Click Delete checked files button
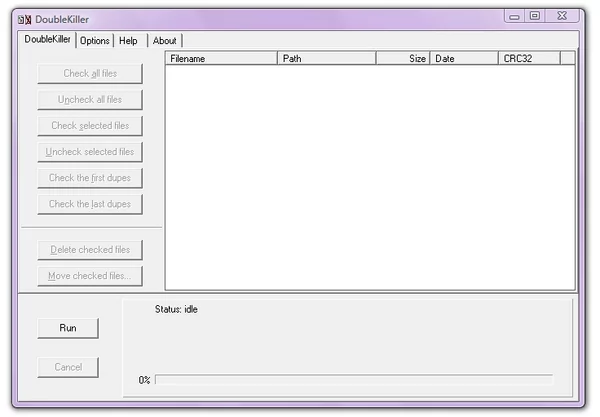 [x=90, y=250]
